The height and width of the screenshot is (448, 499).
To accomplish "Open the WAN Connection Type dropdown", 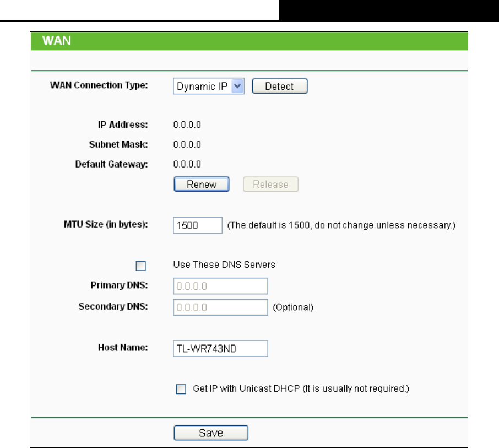I will [x=208, y=87].
